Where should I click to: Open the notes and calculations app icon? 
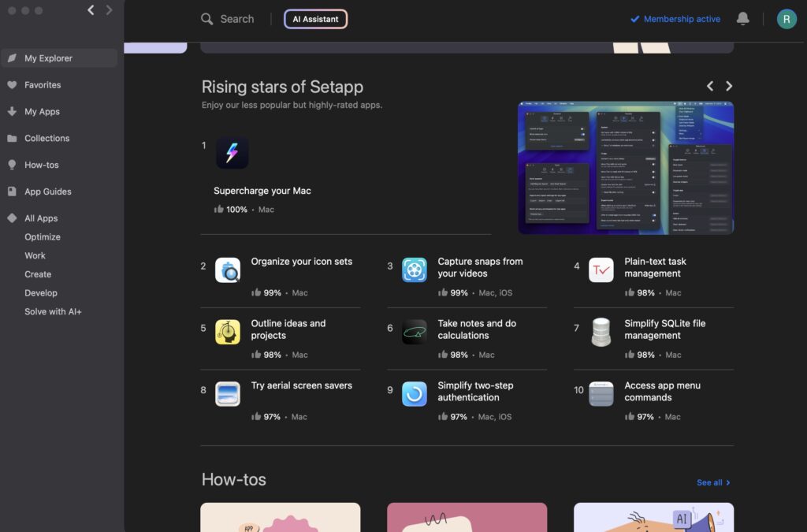pos(415,332)
